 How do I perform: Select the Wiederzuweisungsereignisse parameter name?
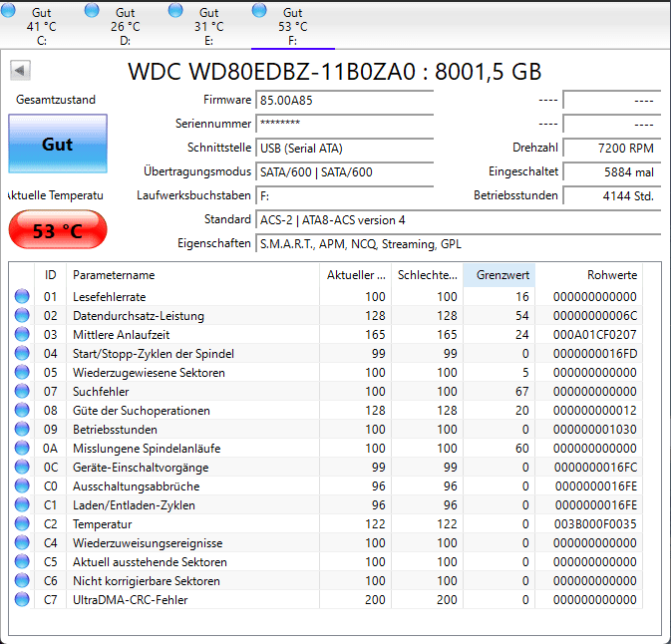point(148,543)
